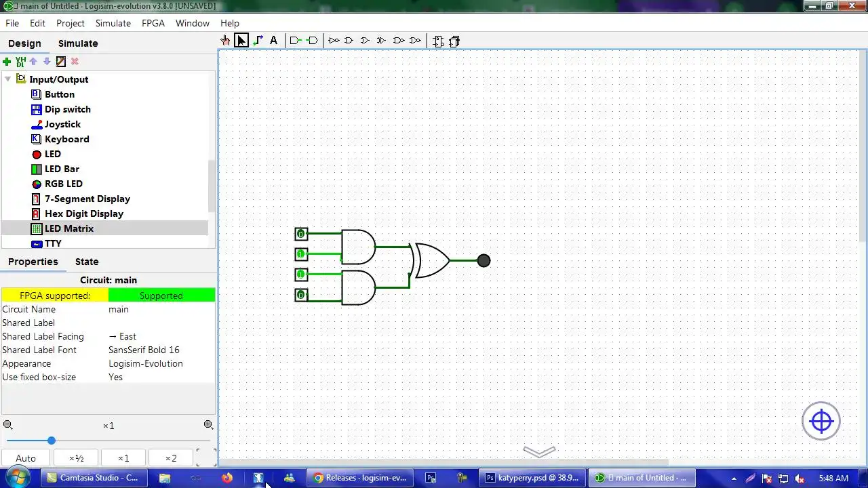Pick the NAND gate tool
The width and height of the screenshot is (868, 488).
click(x=399, y=41)
